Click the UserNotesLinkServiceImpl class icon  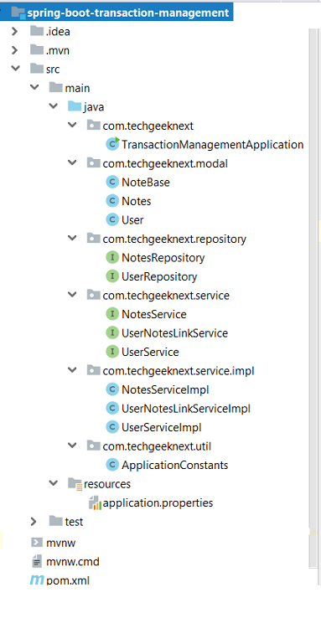[x=112, y=408]
